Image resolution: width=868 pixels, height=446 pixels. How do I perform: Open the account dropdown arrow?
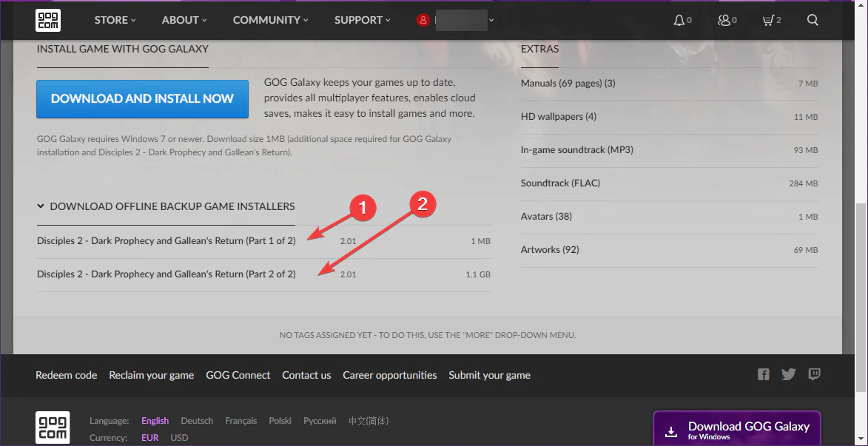coord(491,21)
